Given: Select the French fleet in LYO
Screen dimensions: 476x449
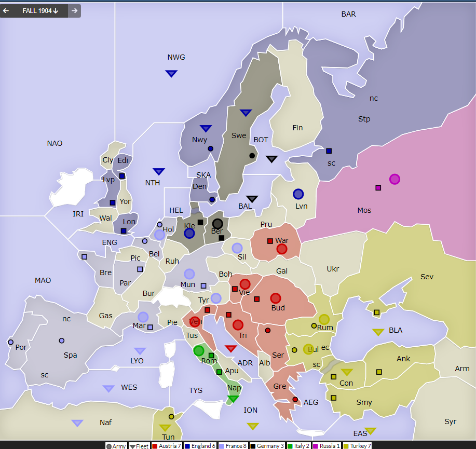Looking at the screenshot, I should [x=140, y=351].
